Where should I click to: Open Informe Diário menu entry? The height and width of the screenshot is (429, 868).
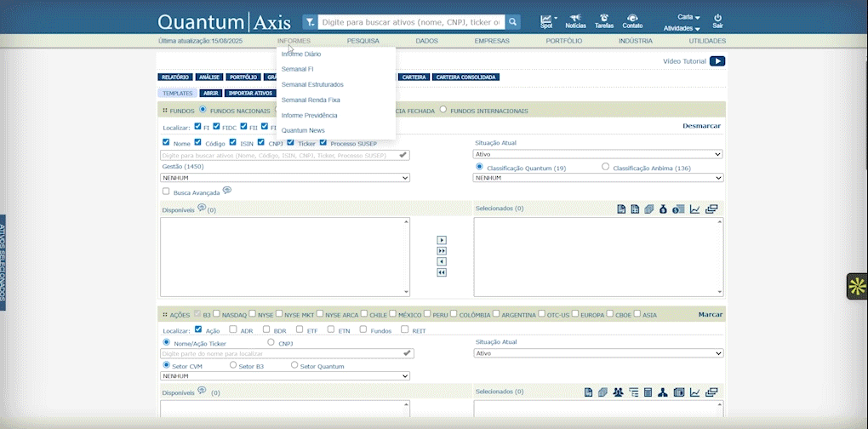tap(301, 54)
